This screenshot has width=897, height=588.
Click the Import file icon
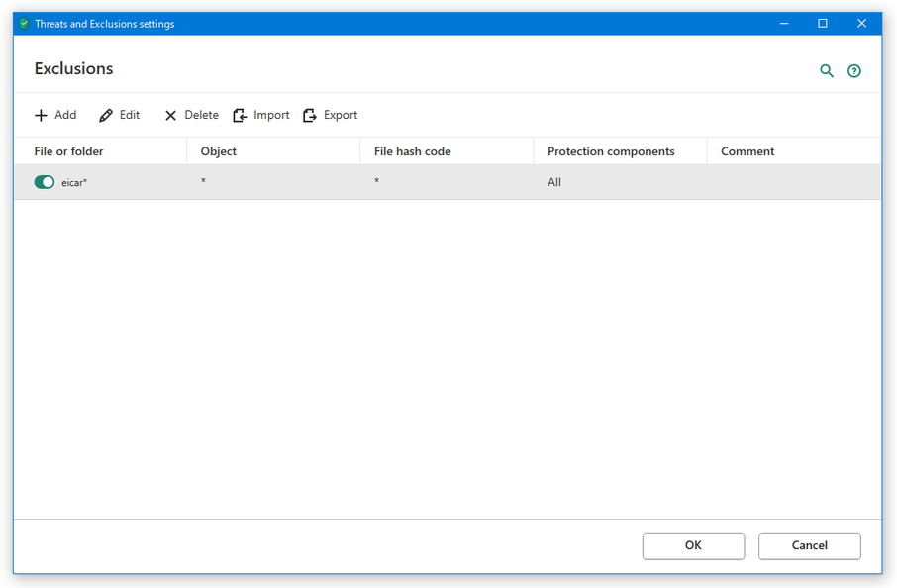tap(240, 115)
